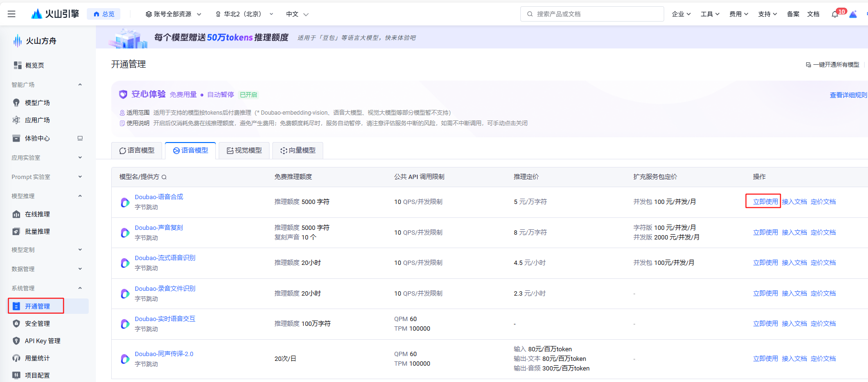868x382 pixels.
Task: Open Doubao-流式语音识别 model link
Action: click(165, 258)
